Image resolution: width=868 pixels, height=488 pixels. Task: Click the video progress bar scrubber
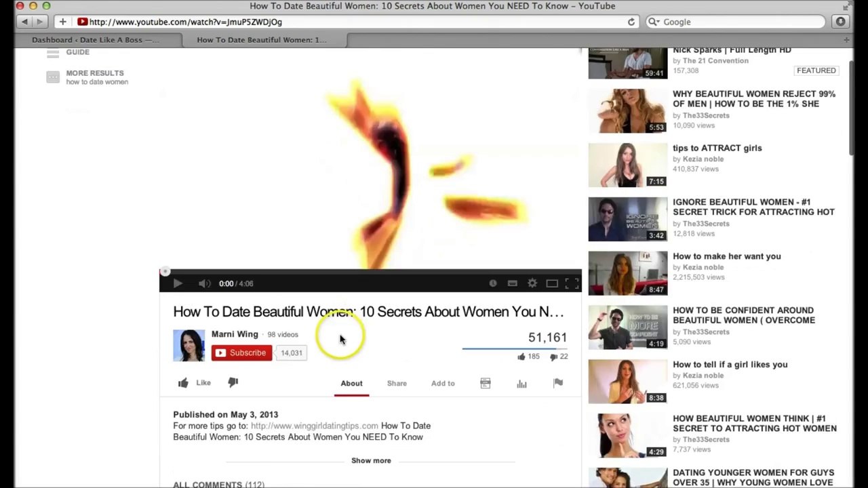click(x=165, y=272)
